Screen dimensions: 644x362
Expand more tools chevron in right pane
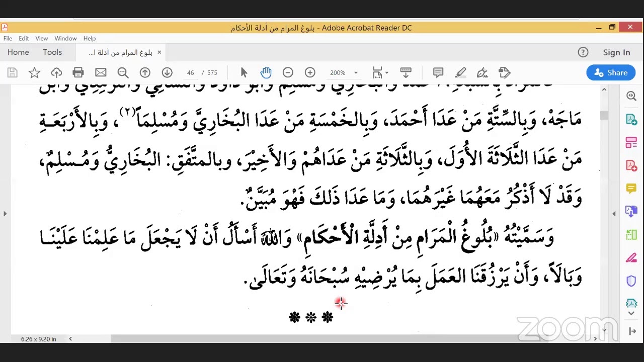[x=631, y=314]
